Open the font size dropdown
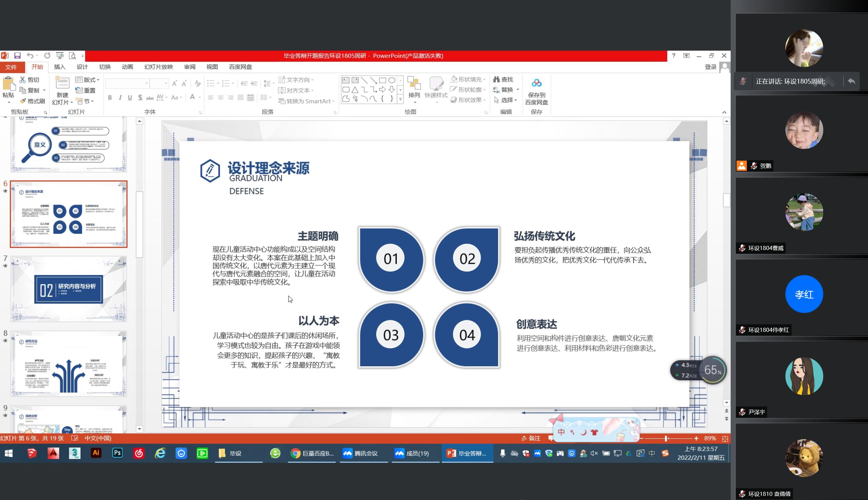This screenshot has width=868, height=500. [166, 83]
